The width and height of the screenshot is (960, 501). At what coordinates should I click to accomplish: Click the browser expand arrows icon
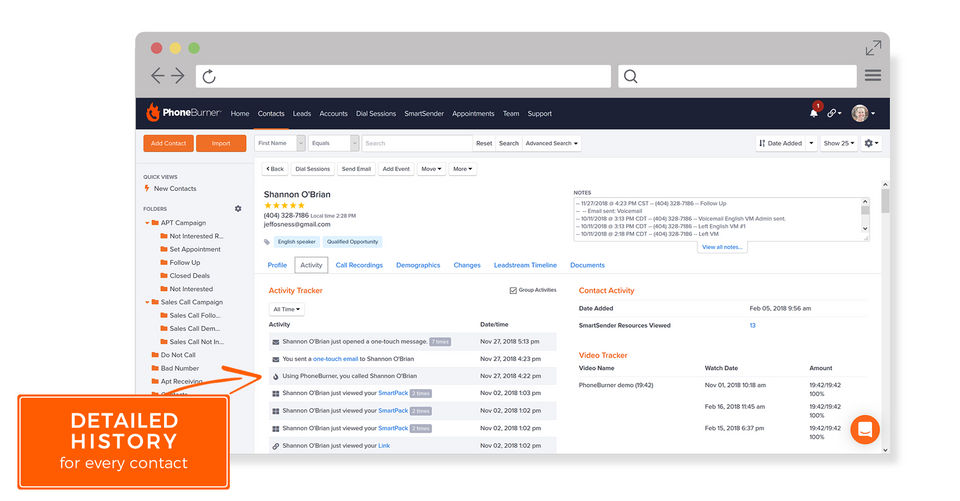[x=874, y=48]
